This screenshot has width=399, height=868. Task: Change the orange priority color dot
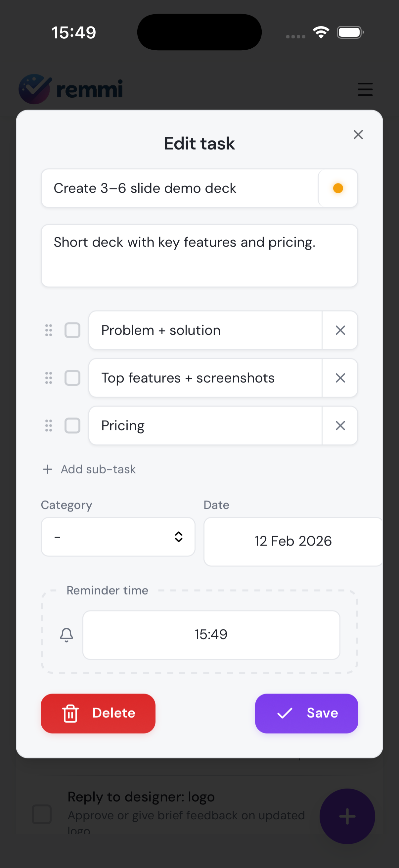pos(338,188)
